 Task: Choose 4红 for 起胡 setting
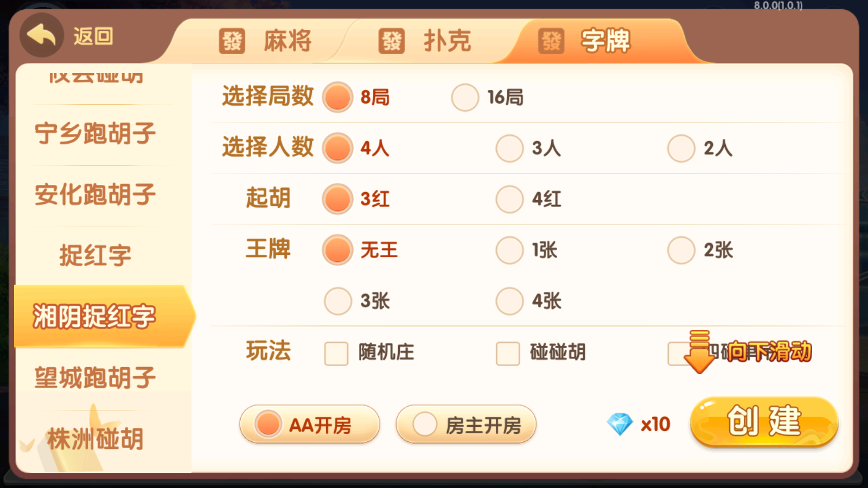pos(509,198)
